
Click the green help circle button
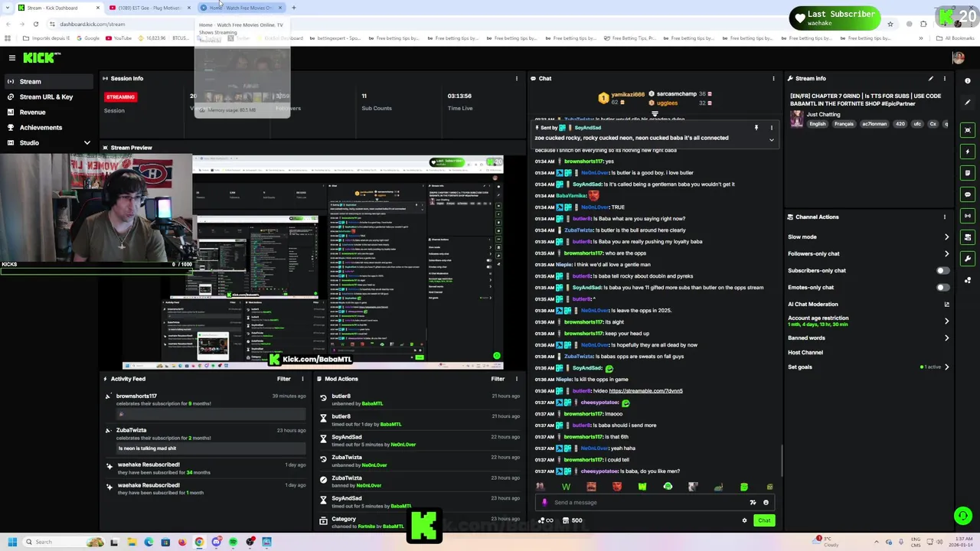click(962, 516)
